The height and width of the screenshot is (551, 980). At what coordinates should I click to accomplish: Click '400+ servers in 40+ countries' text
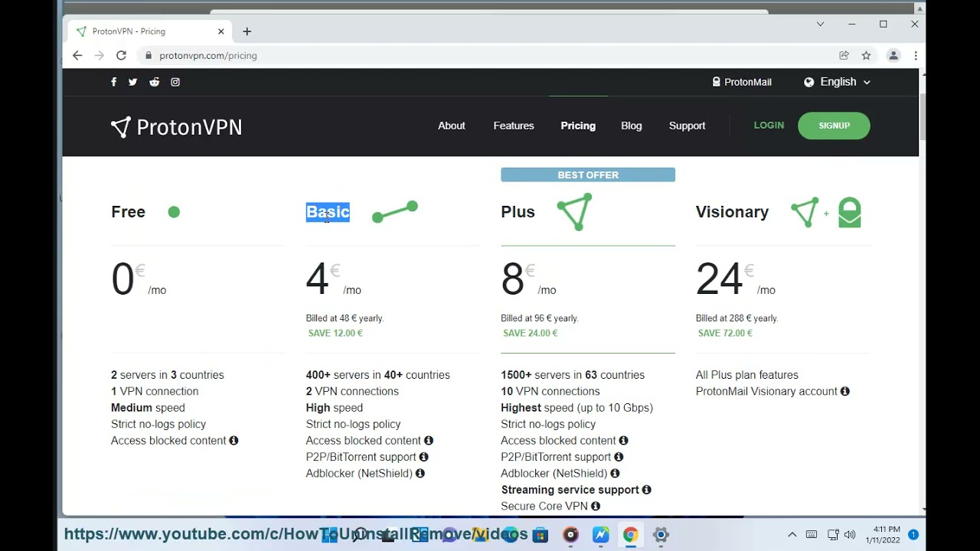[377, 375]
